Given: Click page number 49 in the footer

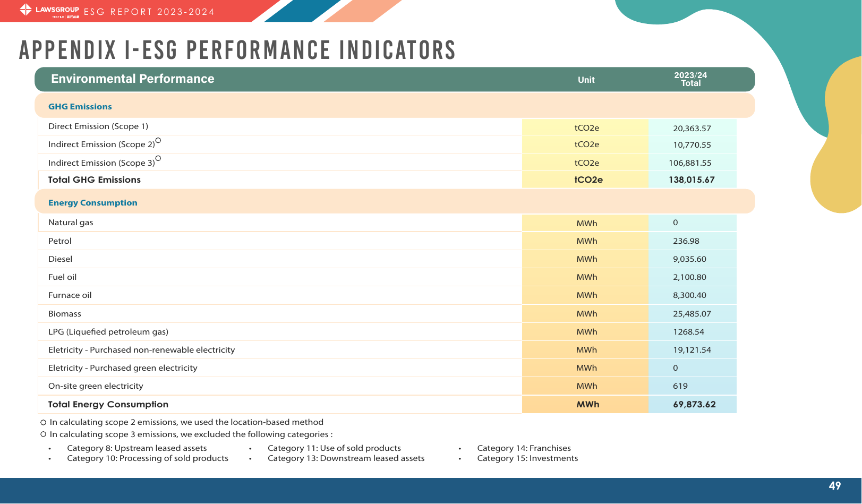Looking at the screenshot, I should click(835, 486).
